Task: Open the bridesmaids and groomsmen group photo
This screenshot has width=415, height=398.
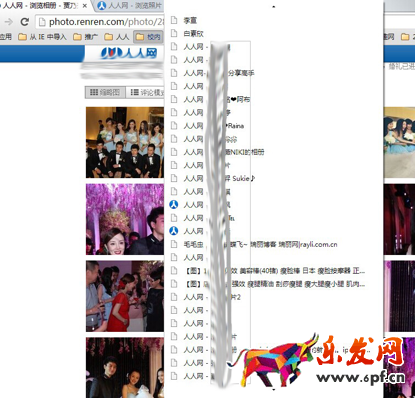Action: 125,142
